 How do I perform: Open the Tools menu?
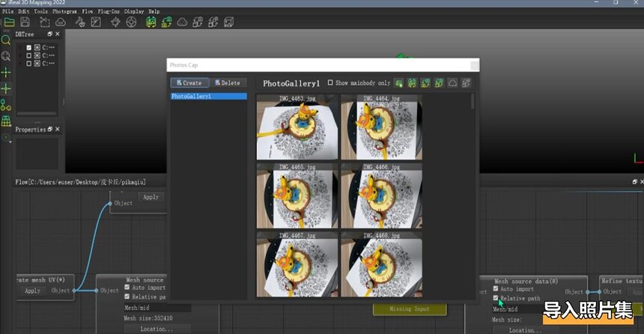click(40, 11)
